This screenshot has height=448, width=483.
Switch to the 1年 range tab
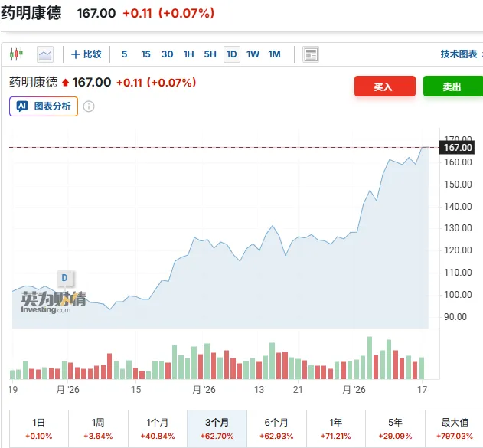coord(336,429)
